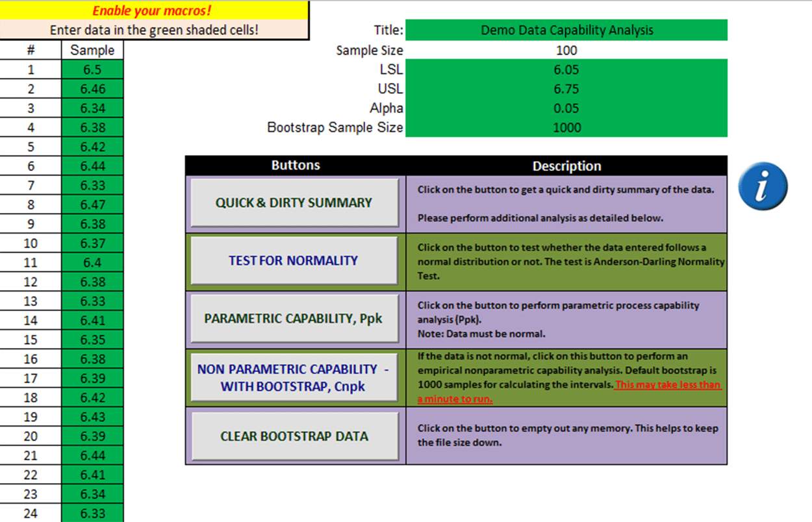
Task: Click the 'Enable your macros!' yellow banner
Action: point(154,10)
